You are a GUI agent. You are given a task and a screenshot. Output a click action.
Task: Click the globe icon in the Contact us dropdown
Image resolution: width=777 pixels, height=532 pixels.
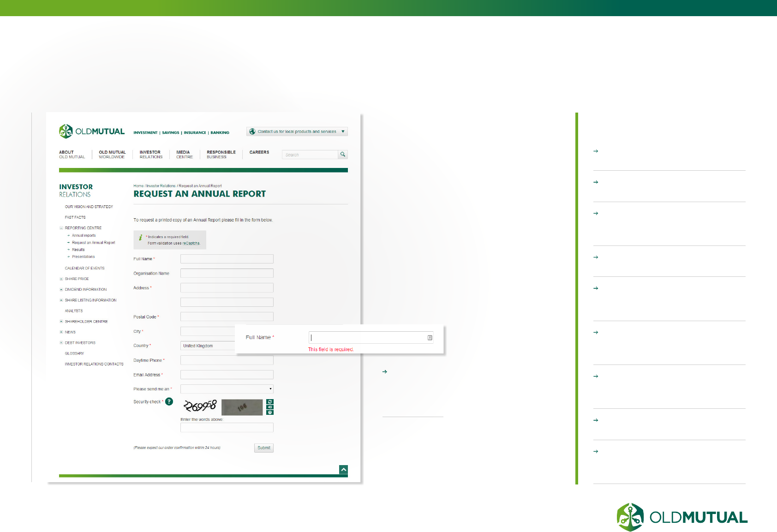click(252, 132)
